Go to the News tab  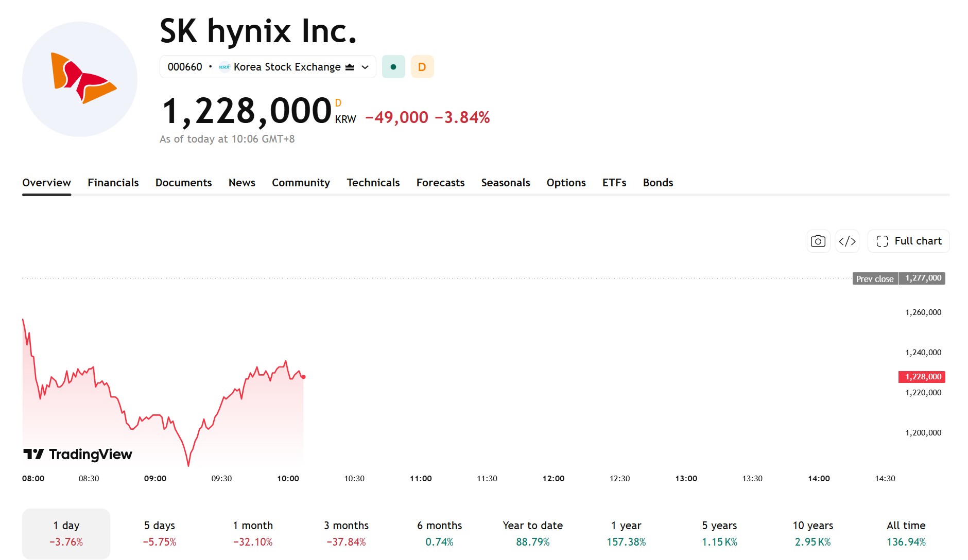click(242, 183)
